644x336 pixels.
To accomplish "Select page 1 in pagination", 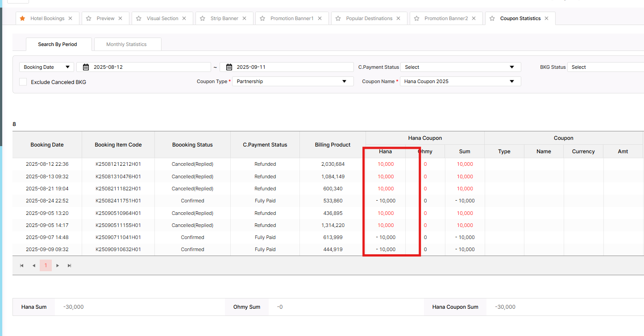I will [x=46, y=265].
